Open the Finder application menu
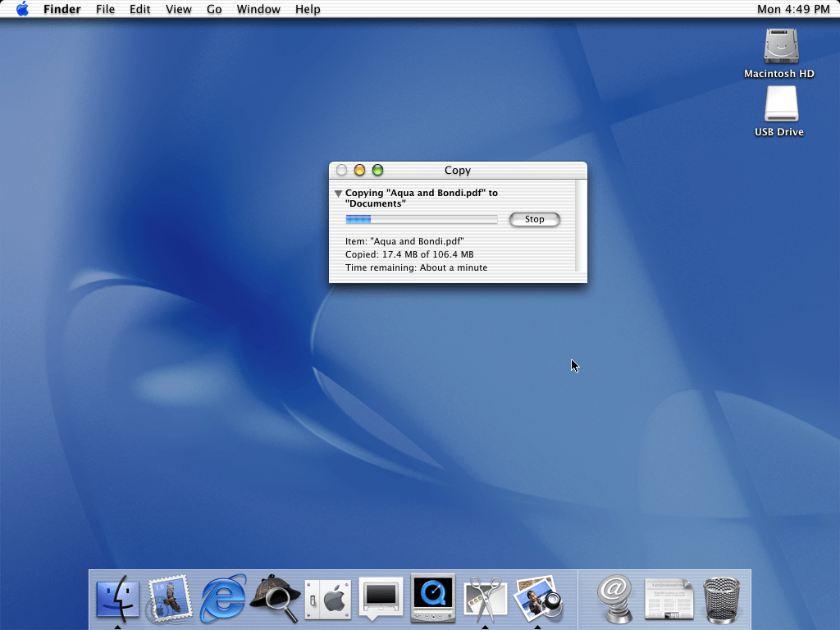 [62, 9]
